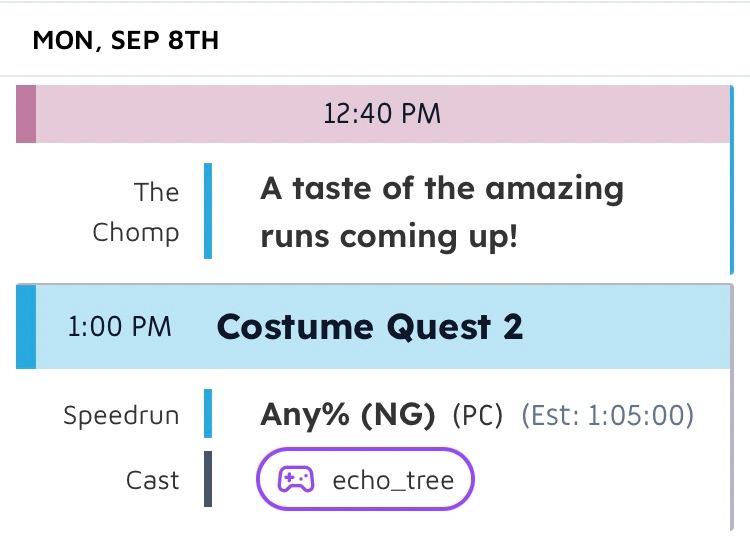This screenshot has height=536, width=750.
Task: Click the dark divider bar beside Cast
Action: (x=208, y=479)
